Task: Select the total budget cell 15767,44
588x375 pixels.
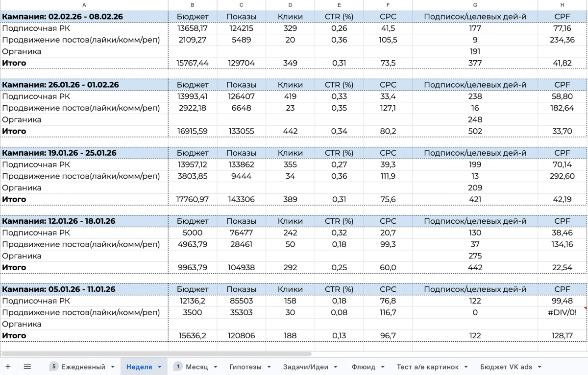Action: click(x=193, y=63)
